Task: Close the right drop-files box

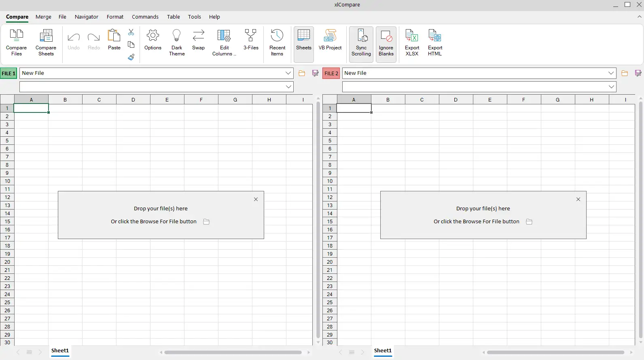Action: coord(578,199)
